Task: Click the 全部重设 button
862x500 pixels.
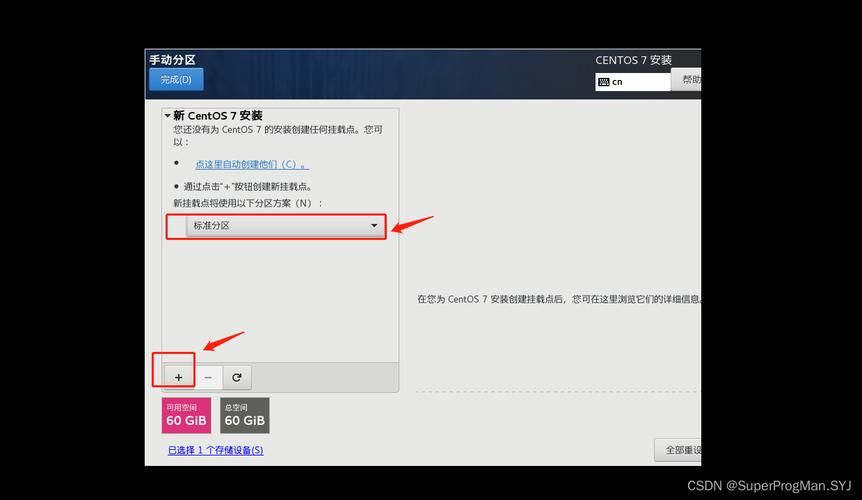Action: 678,450
